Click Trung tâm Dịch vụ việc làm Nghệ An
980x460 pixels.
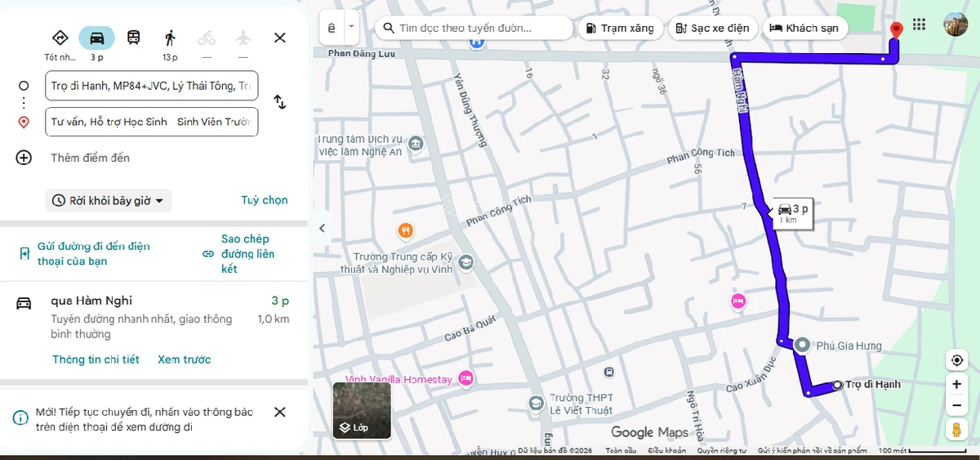[x=362, y=145]
